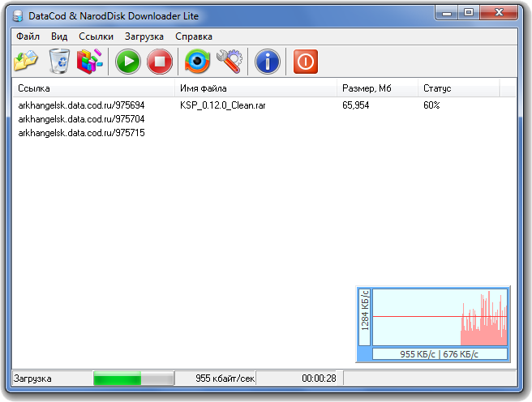532x402 pixels.
Task: Open the Загрузка menu
Action: 144,36
